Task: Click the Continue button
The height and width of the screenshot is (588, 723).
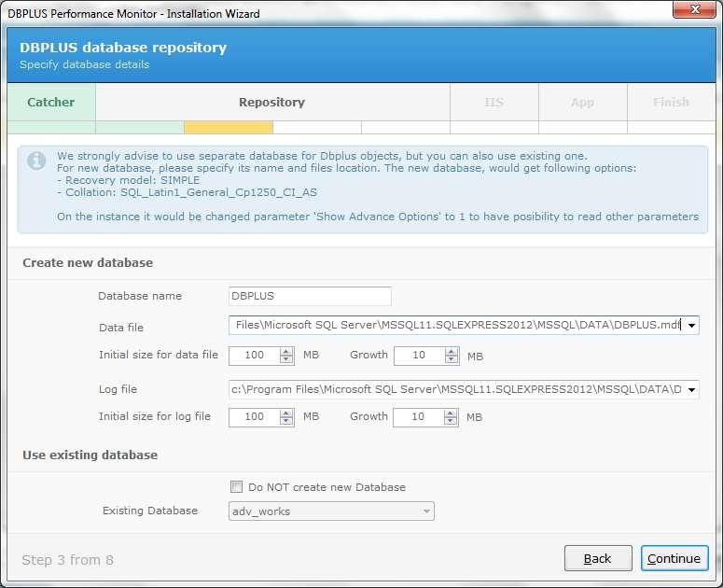Action: [674, 558]
